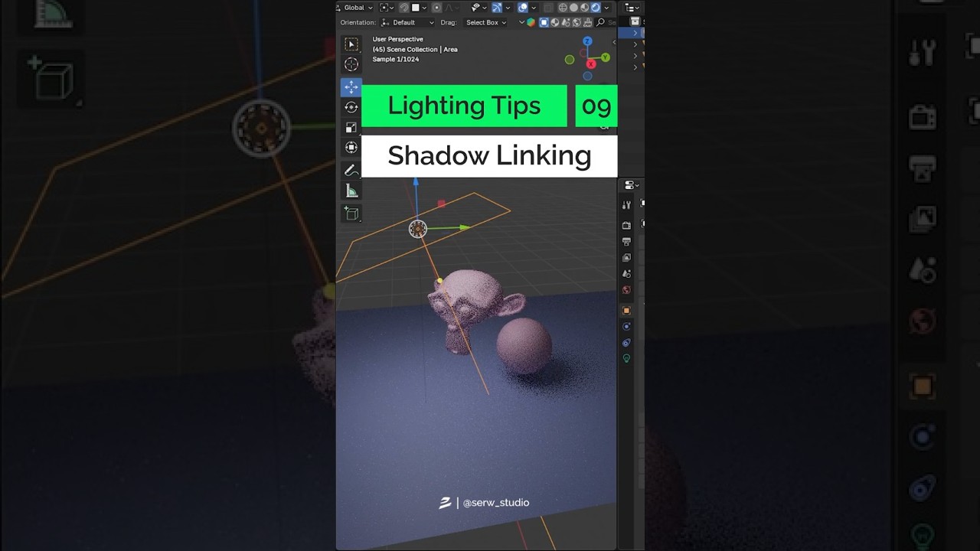Expand the highlighted outliner row
The image size is (980, 551).
[x=635, y=33]
